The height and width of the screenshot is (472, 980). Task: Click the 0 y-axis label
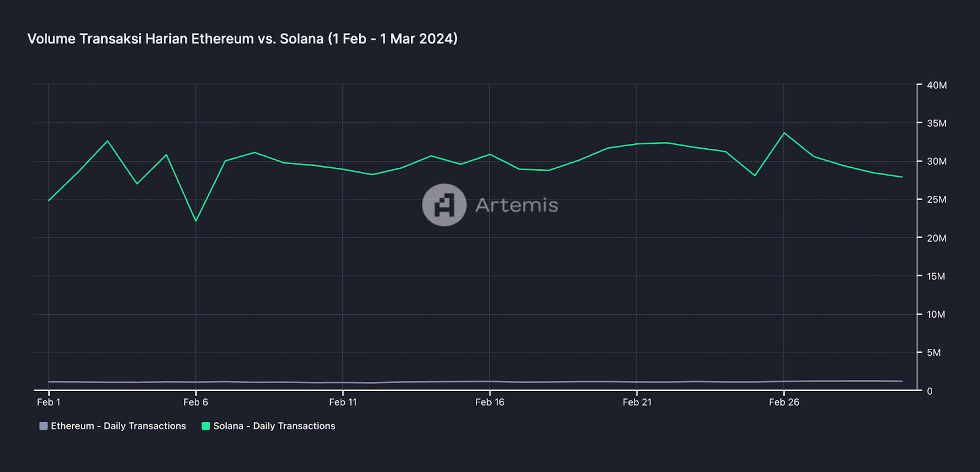pyautogui.click(x=930, y=391)
